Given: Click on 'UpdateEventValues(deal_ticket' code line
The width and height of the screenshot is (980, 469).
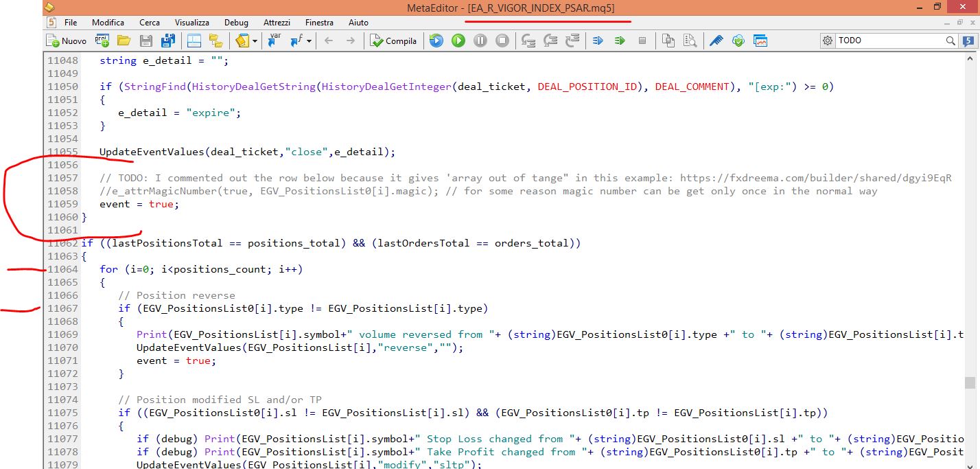Looking at the screenshot, I should pyautogui.click(x=247, y=152).
